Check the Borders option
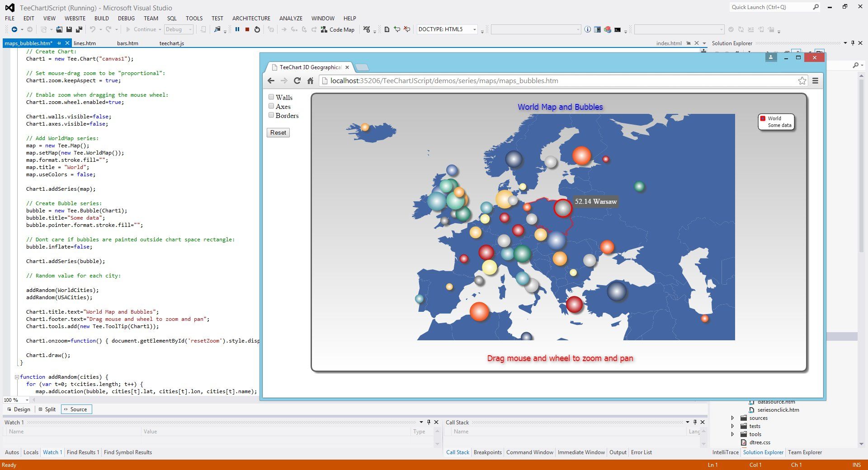The height and width of the screenshot is (470, 868). click(x=271, y=115)
